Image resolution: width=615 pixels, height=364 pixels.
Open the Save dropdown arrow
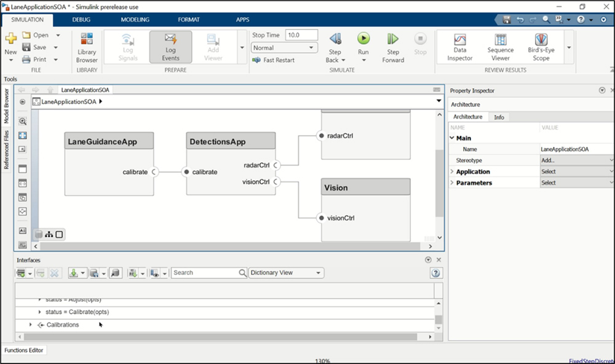click(56, 47)
